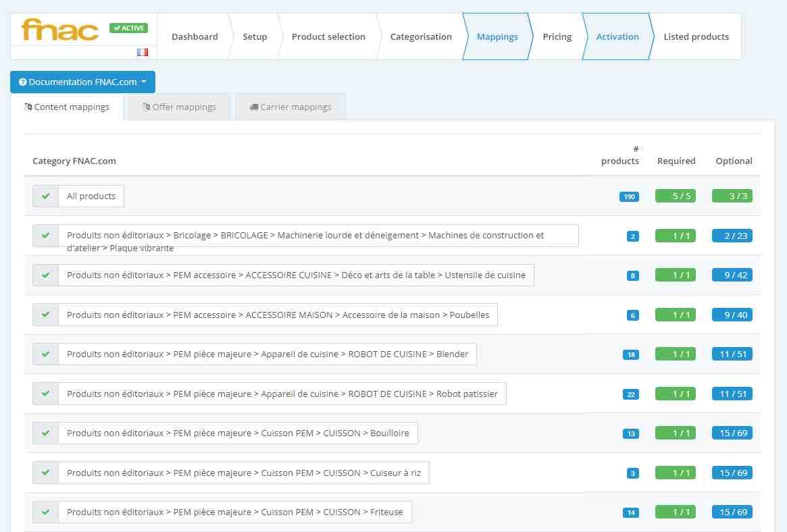
Task: Click the 14 products badge
Action: tap(631, 512)
